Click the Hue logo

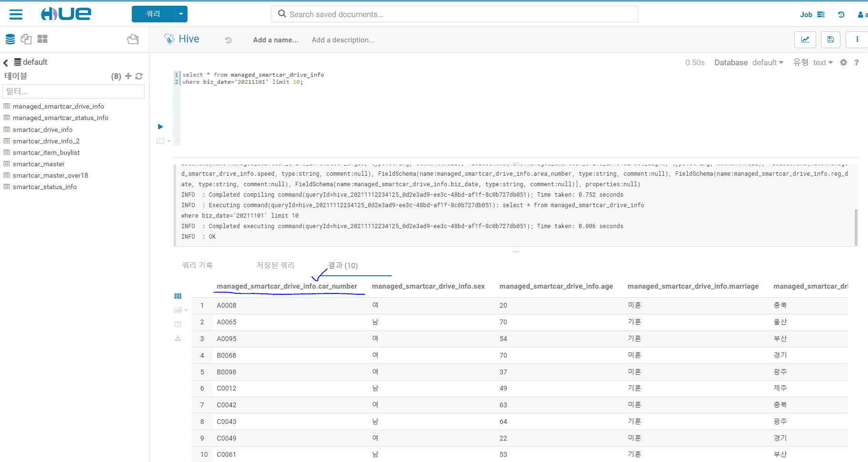(x=66, y=14)
